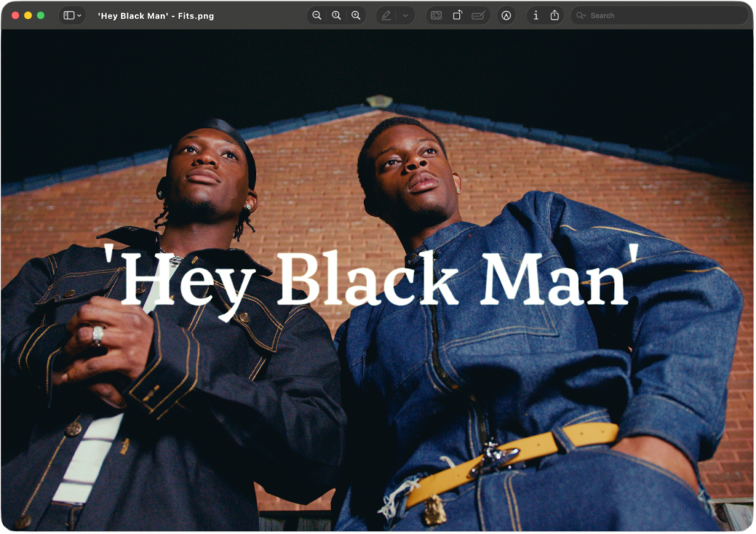Image resolution: width=756 pixels, height=534 pixels.
Task: Enter full screen with green button
Action: (x=41, y=16)
